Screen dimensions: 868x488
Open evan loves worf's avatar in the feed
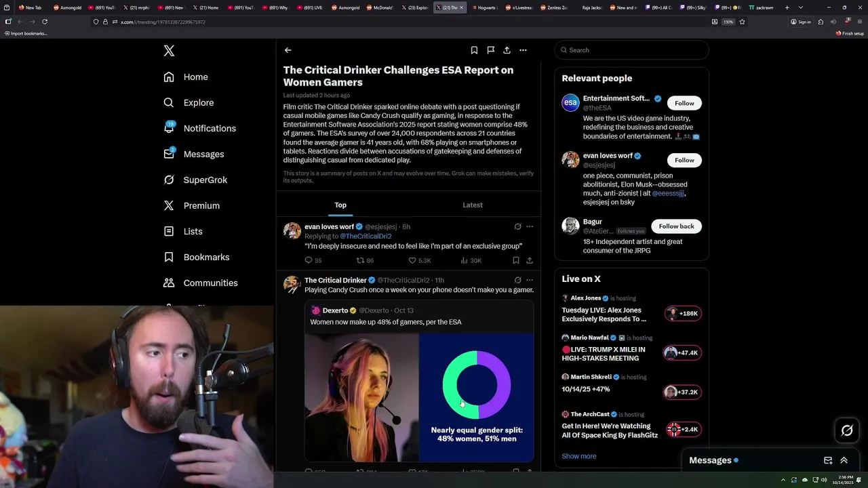tap(292, 230)
